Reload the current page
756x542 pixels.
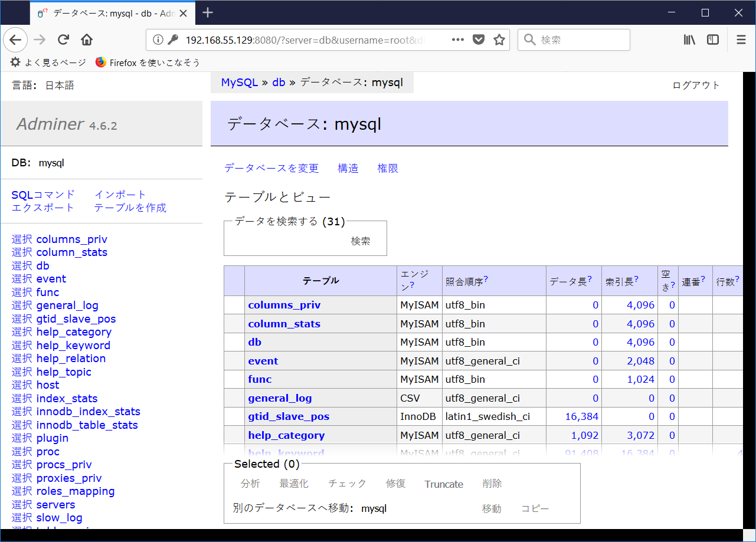coord(63,40)
